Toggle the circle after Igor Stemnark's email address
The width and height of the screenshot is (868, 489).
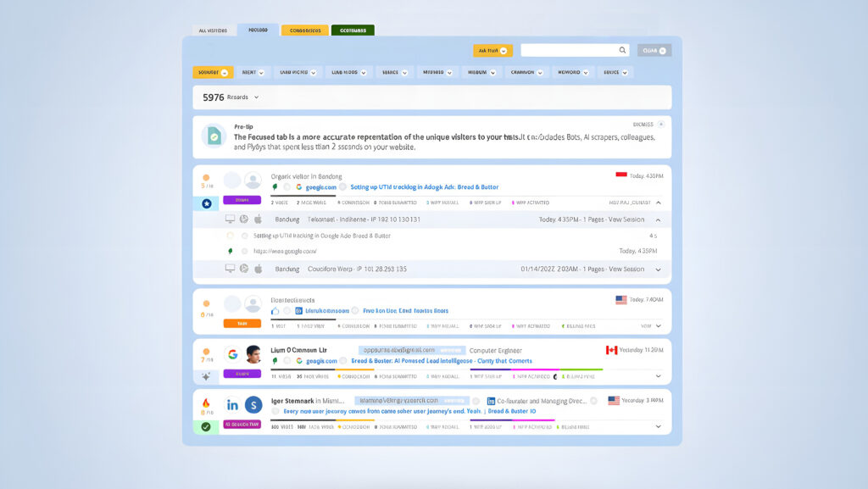476,401
